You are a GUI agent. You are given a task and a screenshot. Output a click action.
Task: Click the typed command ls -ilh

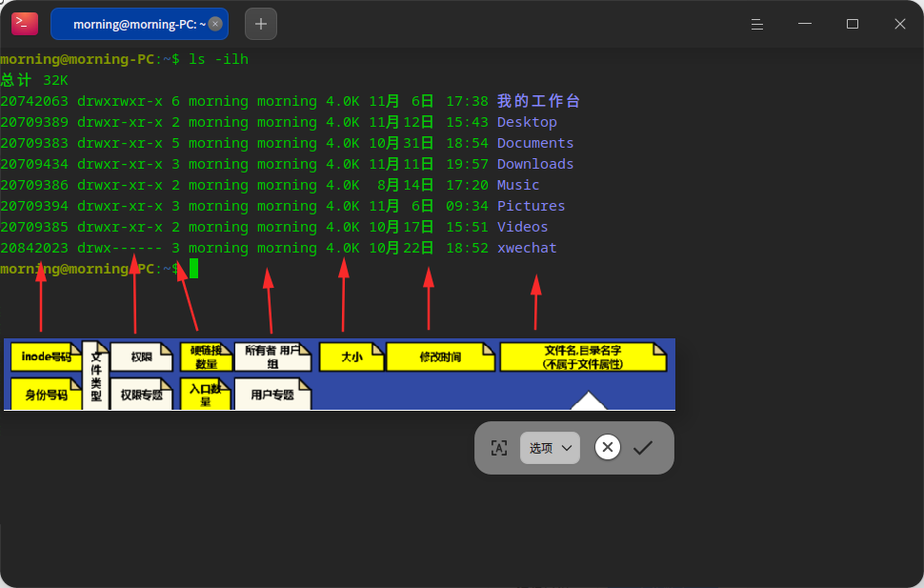click(x=219, y=59)
